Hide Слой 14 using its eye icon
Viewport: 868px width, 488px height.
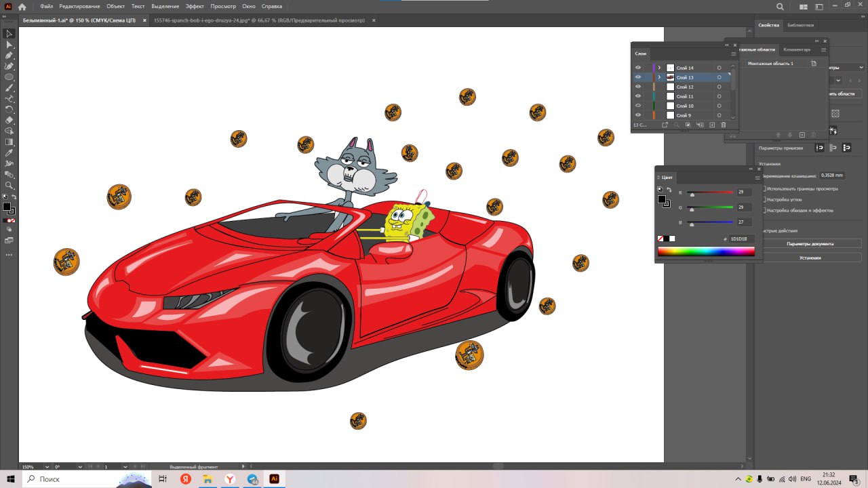pos(638,68)
